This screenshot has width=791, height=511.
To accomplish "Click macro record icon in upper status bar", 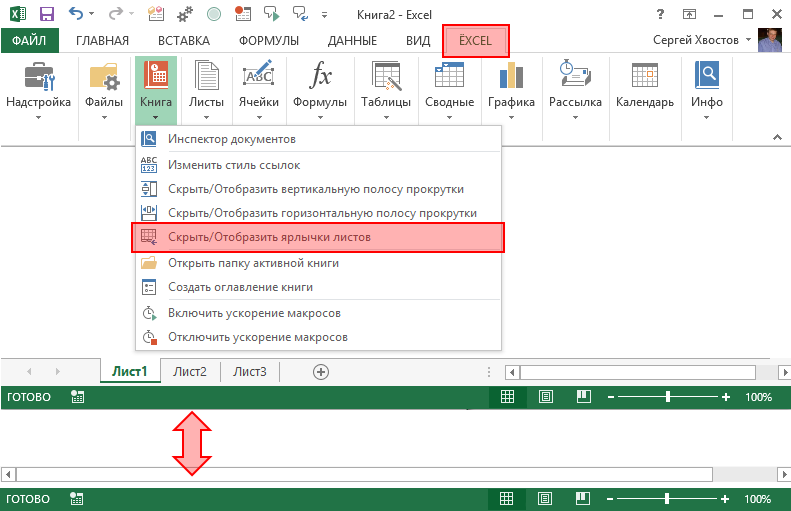I will pyautogui.click(x=78, y=397).
